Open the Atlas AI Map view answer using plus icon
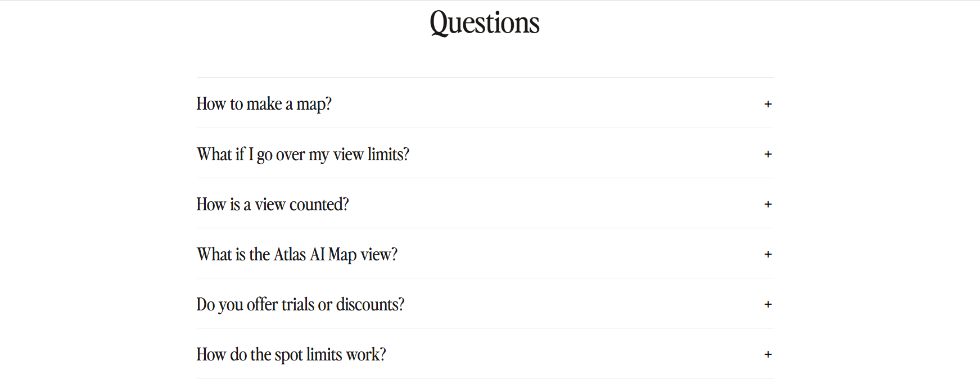980x379 pixels. [768, 254]
